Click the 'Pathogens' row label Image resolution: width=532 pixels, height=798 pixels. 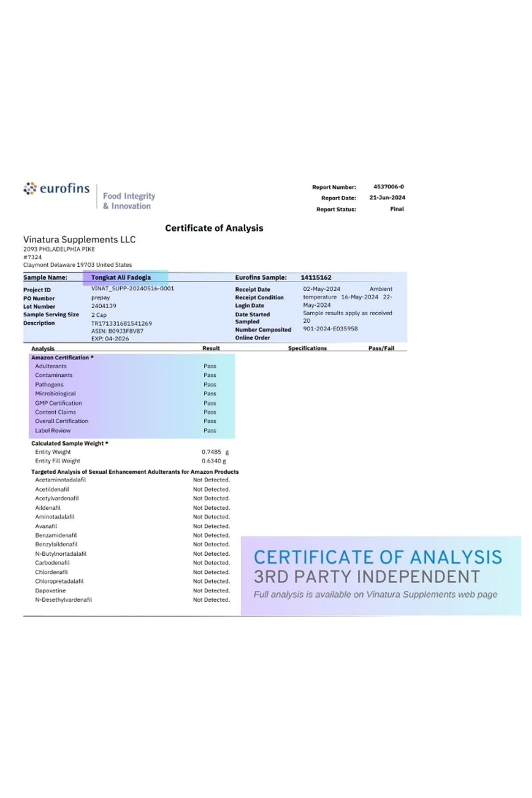point(49,385)
